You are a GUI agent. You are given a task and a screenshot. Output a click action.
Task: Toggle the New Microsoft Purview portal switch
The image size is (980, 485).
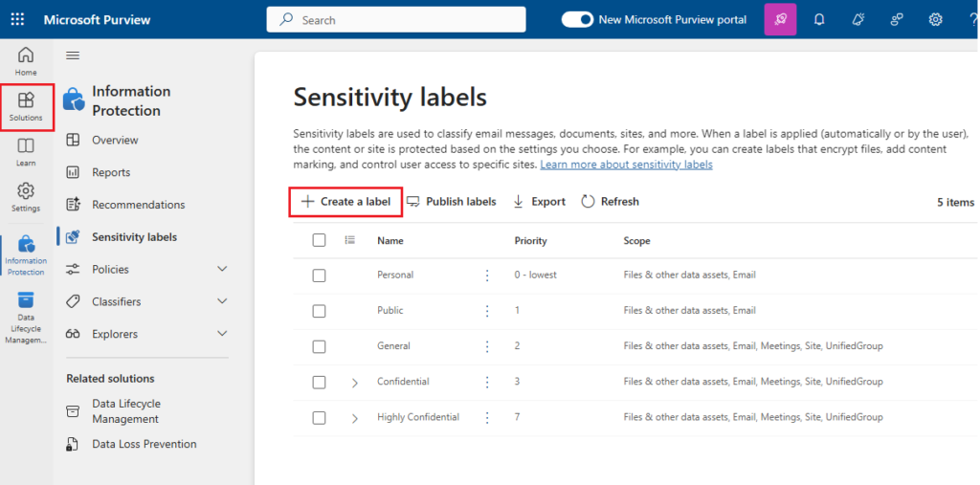[577, 19]
